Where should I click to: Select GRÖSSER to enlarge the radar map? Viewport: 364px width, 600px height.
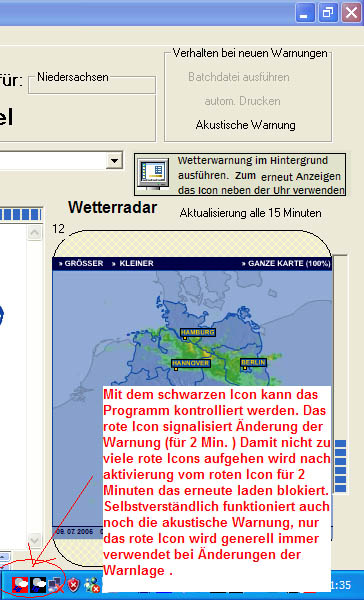point(81,263)
